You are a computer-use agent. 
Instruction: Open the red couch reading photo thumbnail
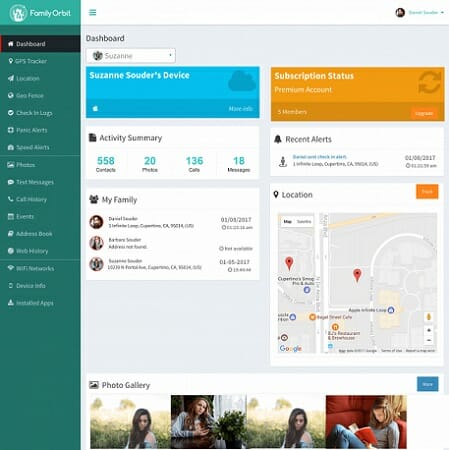(366, 422)
